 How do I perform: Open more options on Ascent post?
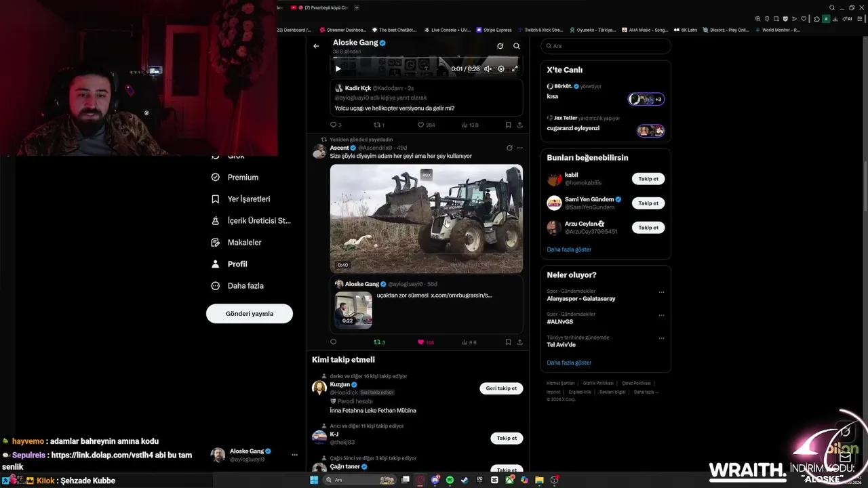(520, 148)
